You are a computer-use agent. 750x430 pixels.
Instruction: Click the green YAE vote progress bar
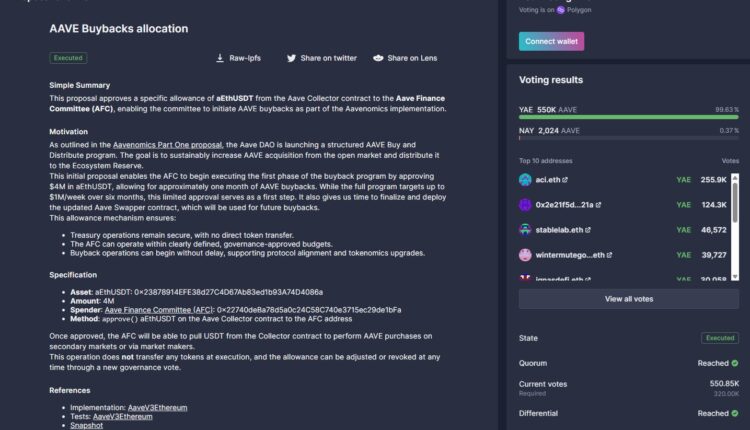(x=629, y=118)
